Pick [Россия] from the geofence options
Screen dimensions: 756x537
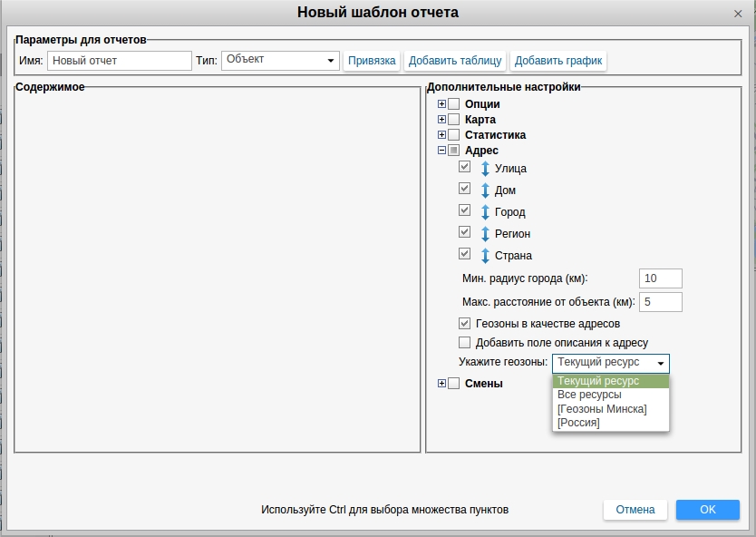tap(578, 423)
